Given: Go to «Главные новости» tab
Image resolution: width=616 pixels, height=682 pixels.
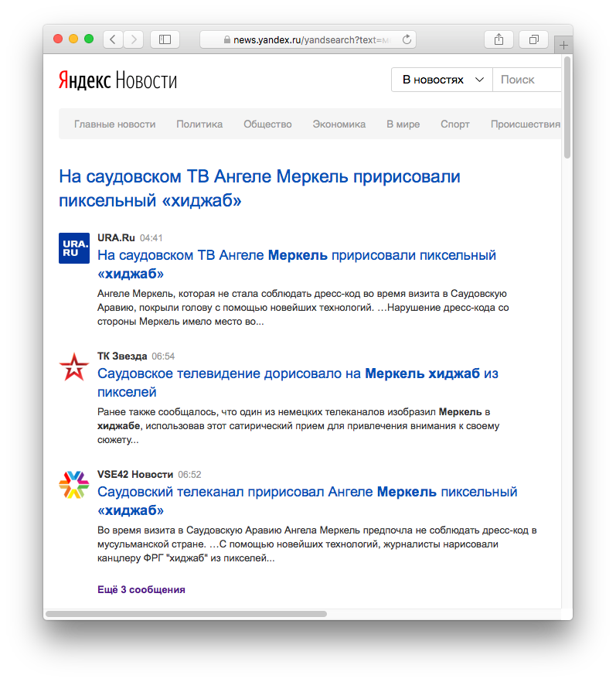Looking at the screenshot, I should [x=114, y=124].
